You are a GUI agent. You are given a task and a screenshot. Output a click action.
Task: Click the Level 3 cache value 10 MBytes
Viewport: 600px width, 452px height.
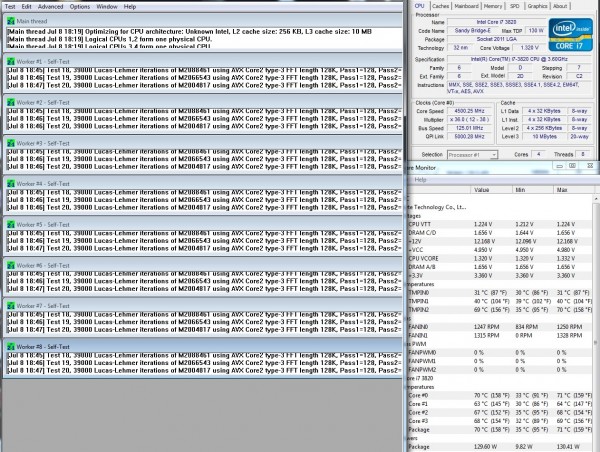point(544,137)
